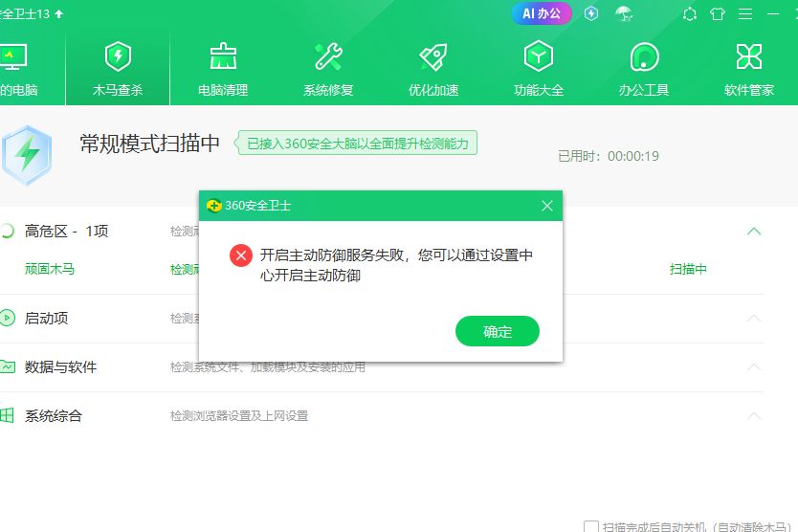The width and height of the screenshot is (798, 532).
Task: Click the 已用时 00:00:19 timer
Action: pos(609,156)
